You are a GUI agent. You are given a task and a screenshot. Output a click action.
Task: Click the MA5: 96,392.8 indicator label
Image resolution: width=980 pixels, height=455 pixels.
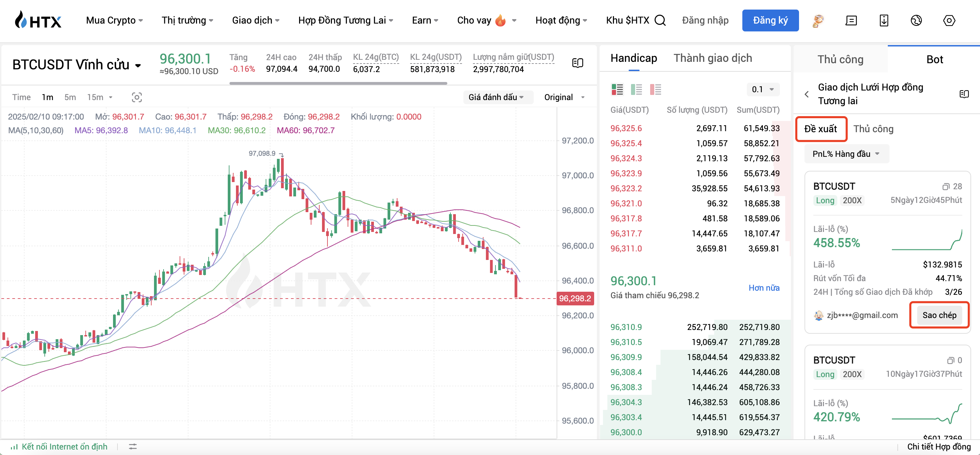click(x=101, y=130)
